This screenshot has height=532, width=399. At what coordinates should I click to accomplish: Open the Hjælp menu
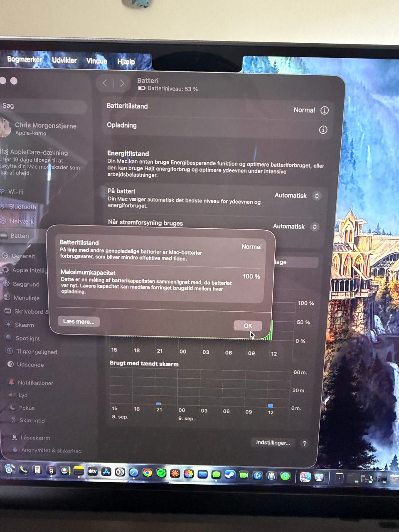point(126,62)
